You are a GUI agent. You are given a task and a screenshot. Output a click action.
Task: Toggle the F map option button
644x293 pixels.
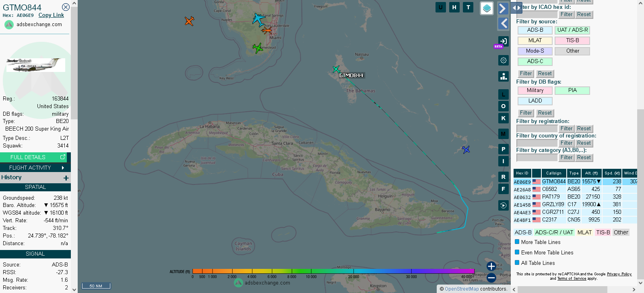coord(503,189)
